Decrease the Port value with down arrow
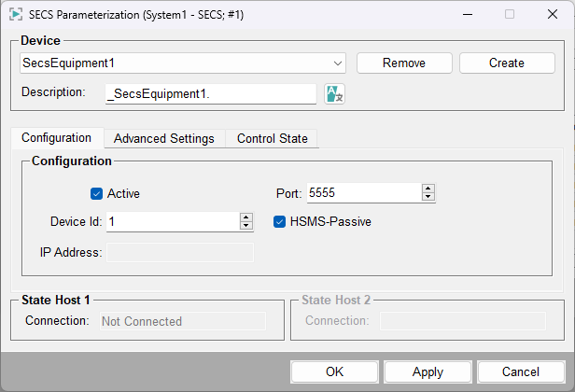 pos(428,197)
